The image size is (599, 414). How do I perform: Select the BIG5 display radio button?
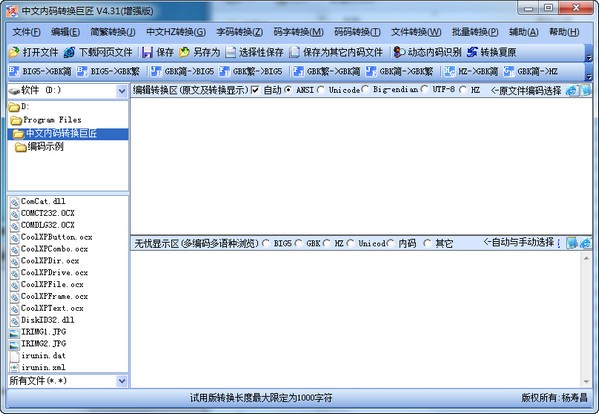(266, 243)
